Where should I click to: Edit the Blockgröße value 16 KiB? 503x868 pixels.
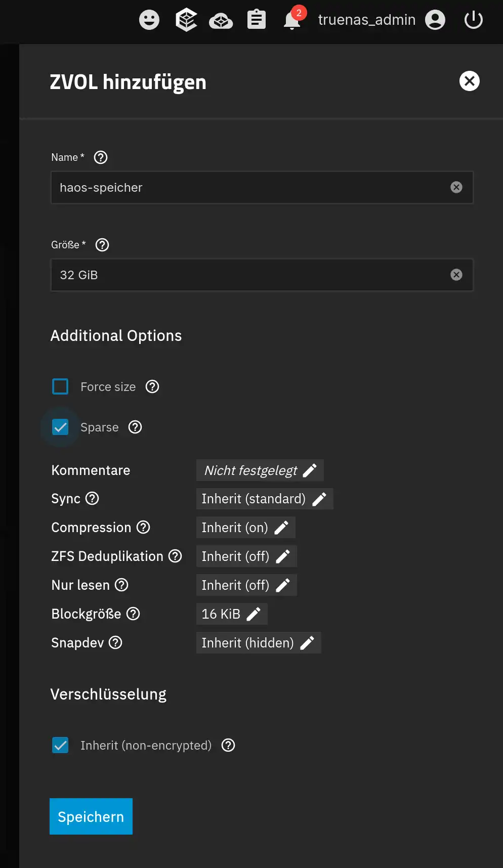232,614
